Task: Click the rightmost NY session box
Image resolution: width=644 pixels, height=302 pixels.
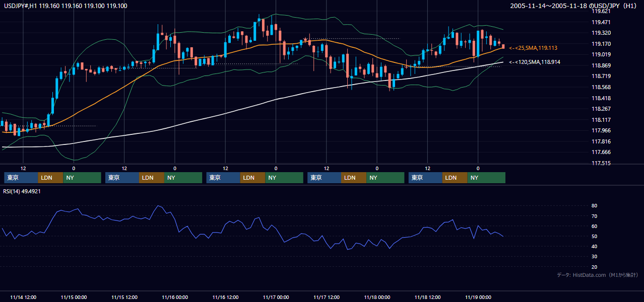Action: pyautogui.click(x=486, y=178)
